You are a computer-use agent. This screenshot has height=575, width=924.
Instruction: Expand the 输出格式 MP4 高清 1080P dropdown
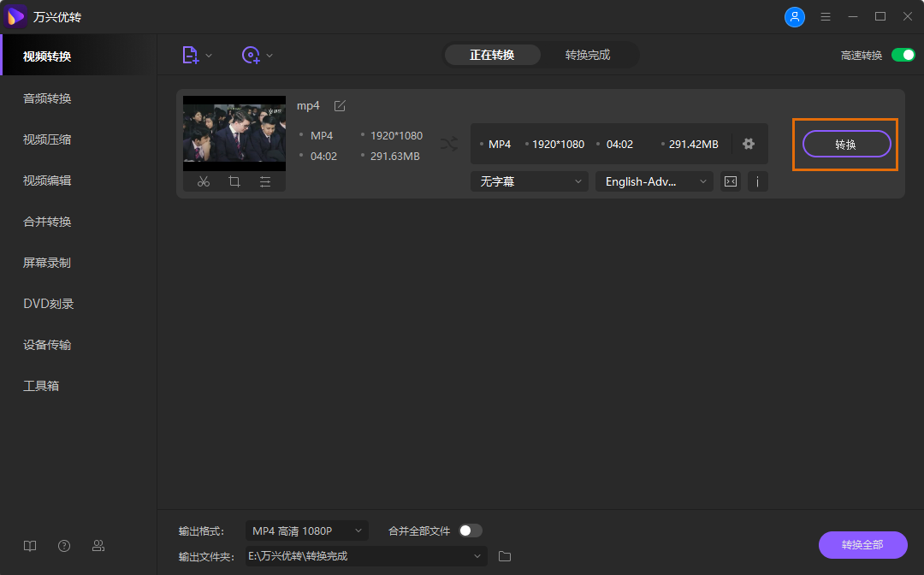point(306,531)
